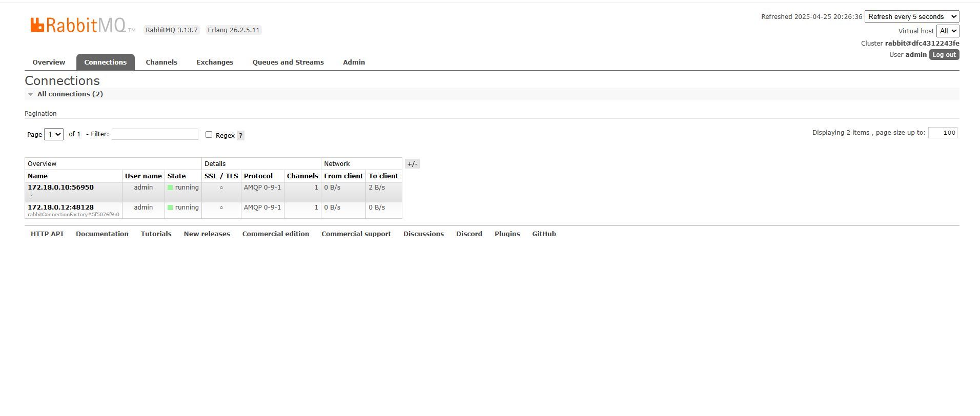Click green running indicator for 172.18.0.12:48128

170,207
